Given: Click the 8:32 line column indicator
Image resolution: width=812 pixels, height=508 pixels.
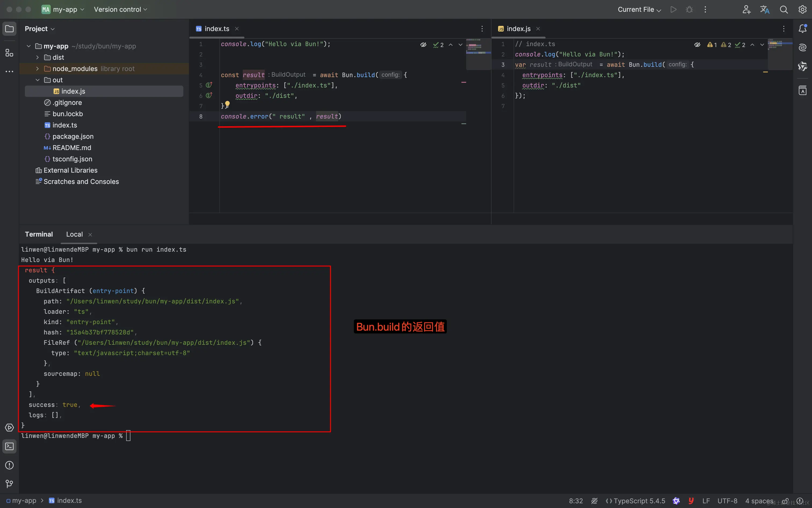Looking at the screenshot, I should [576, 501].
